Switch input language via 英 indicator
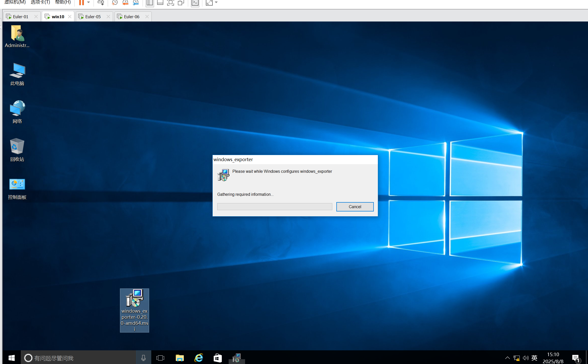This screenshot has width=588, height=364. 534,358
